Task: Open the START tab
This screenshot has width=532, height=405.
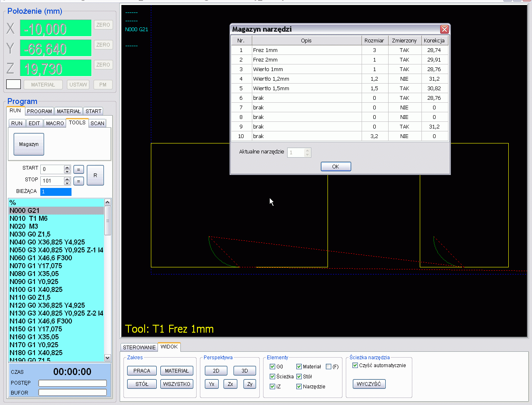Action: (x=94, y=111)
